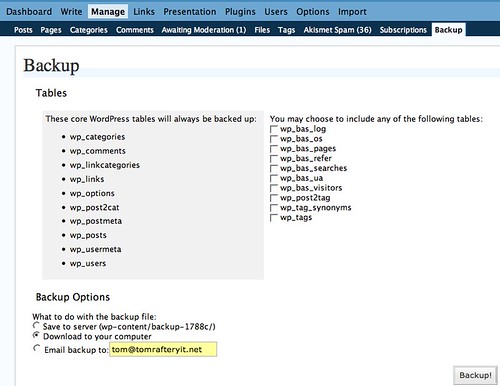Click wp_users list item
The height and width of the screenshot is (386, 500).
click(88, 263)
